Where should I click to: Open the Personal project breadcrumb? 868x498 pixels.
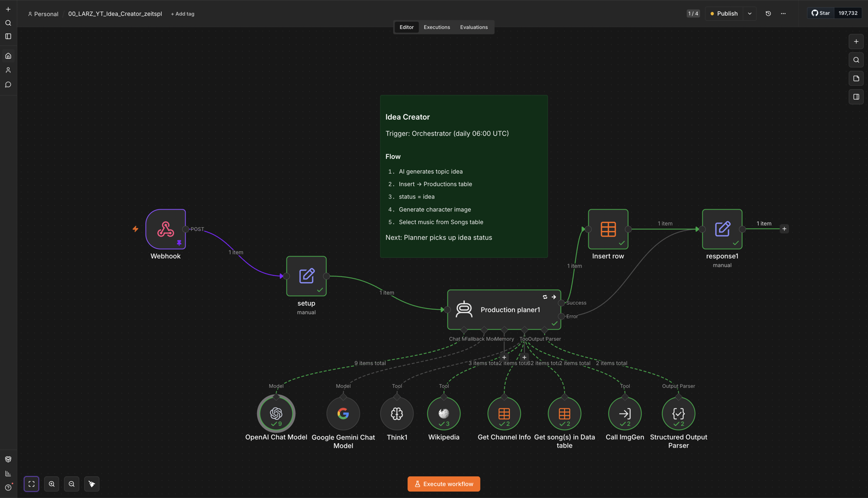43,14
